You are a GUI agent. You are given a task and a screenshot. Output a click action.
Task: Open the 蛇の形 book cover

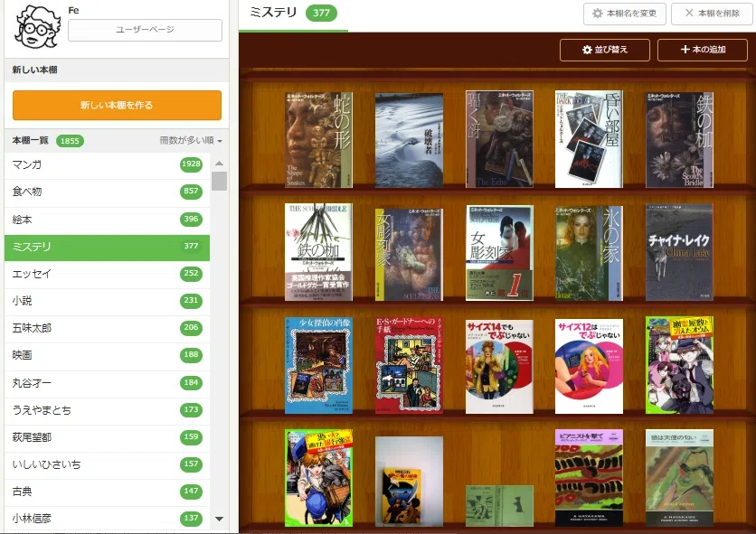click(318, 140)
